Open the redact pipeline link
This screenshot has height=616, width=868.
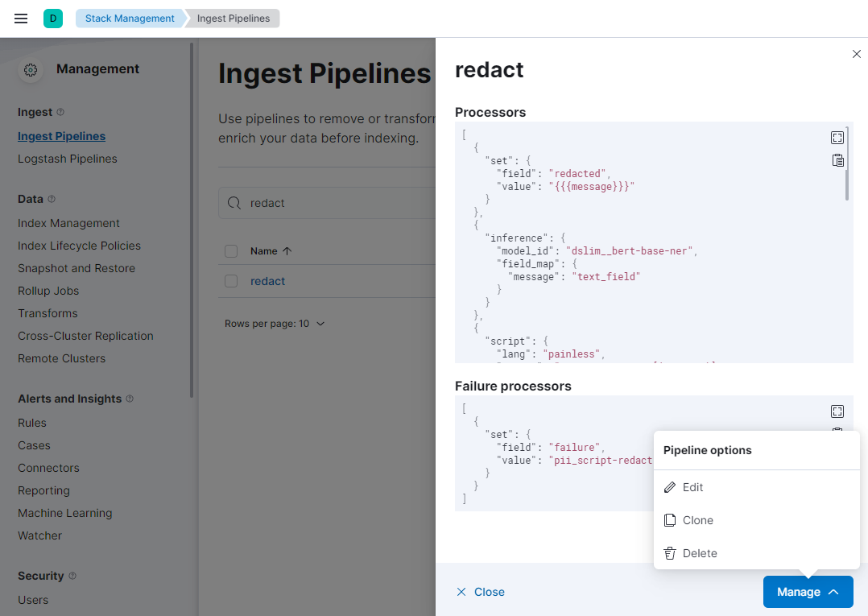pyautogui.click(x=267, y=281)
